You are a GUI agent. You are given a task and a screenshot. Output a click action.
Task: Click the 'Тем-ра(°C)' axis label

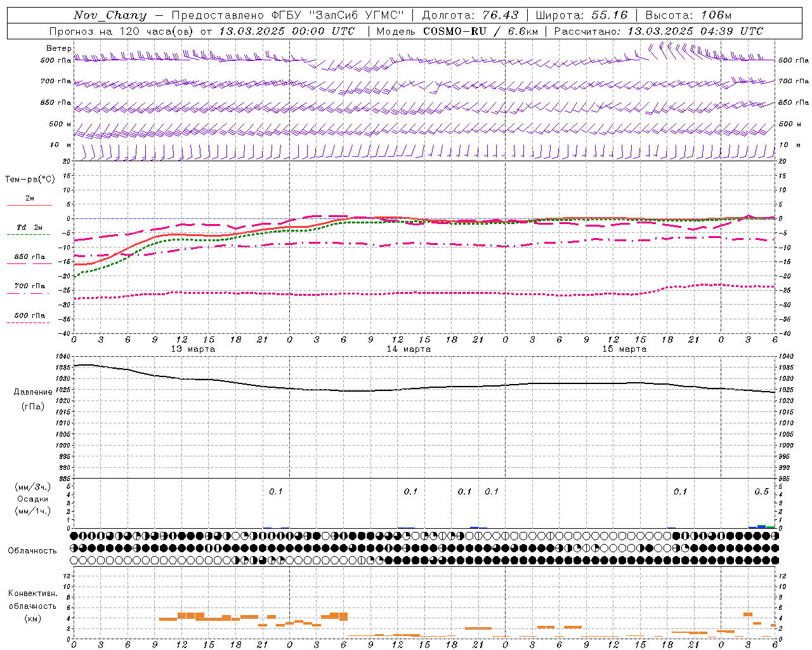[30, 180]
